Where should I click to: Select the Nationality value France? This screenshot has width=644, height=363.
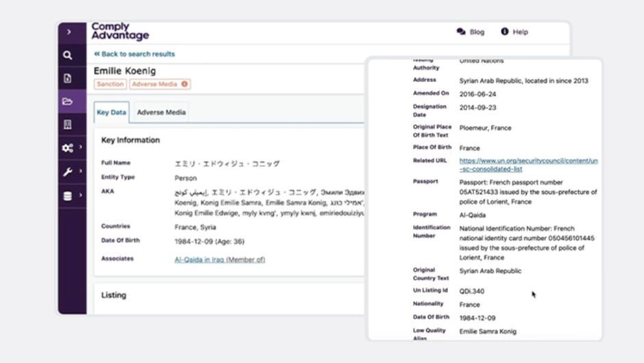[469, 305]
